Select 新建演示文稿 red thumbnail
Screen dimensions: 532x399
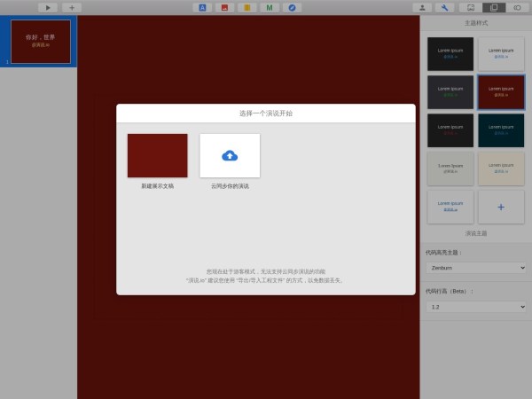(157, 156)
